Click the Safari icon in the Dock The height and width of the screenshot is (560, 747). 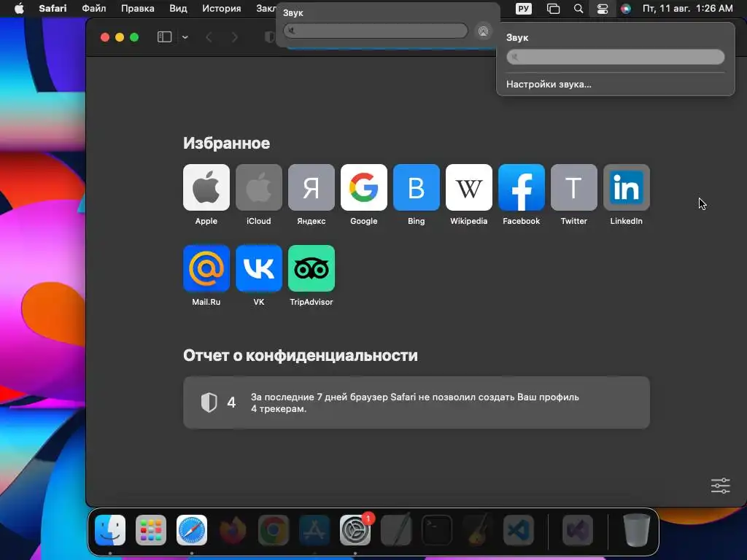click(x=192, y=530)
